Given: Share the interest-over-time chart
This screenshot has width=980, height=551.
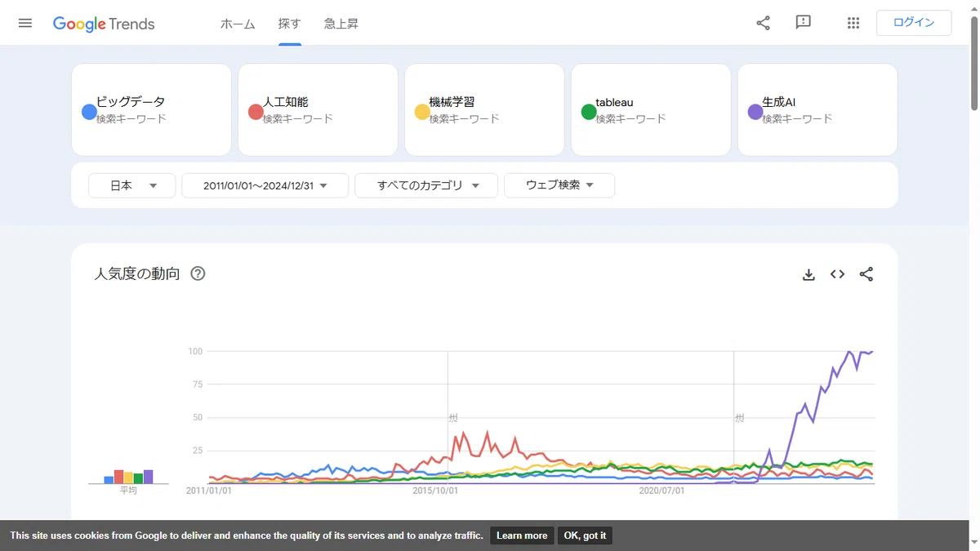Looking at the screenshot, I should point(866,274).
